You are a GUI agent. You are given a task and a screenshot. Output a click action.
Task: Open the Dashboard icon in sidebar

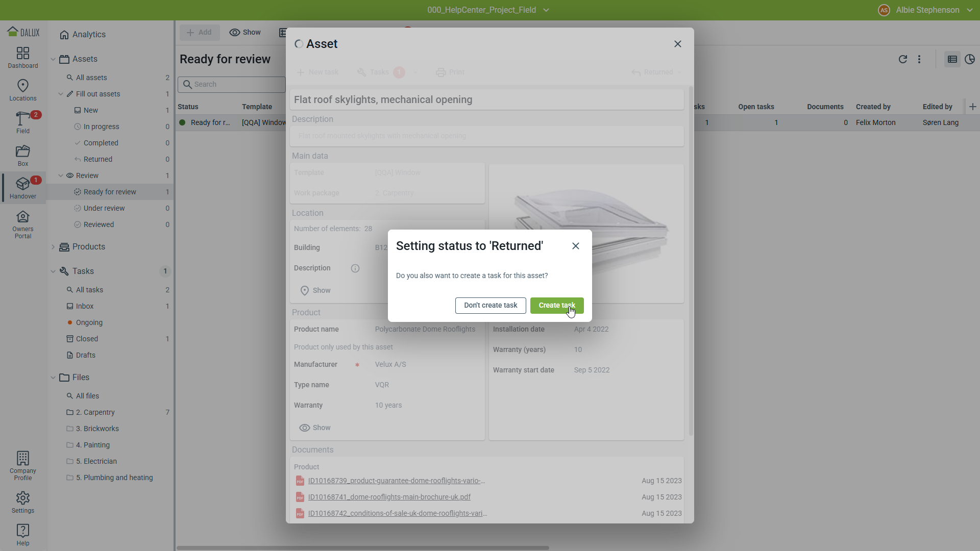coord(23,57)
